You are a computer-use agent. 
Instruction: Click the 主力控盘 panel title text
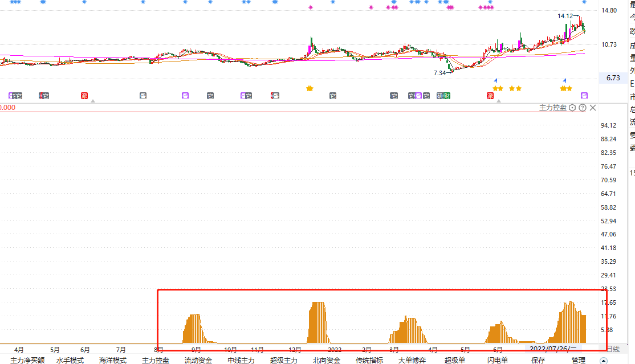tap(553, 108)
